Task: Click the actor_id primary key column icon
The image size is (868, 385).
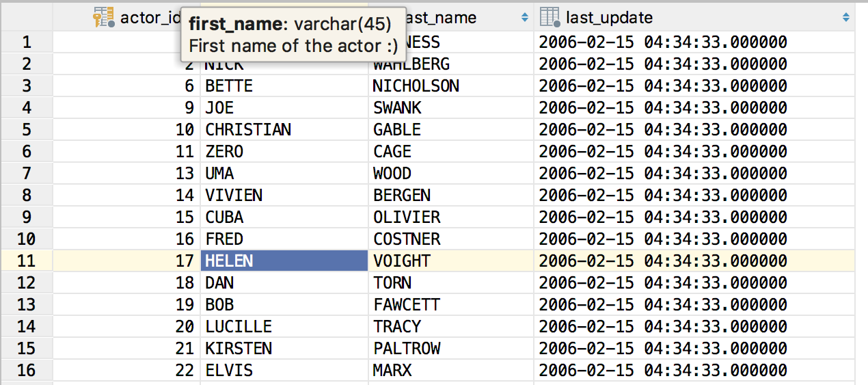Action: click(x=103, y=17)
